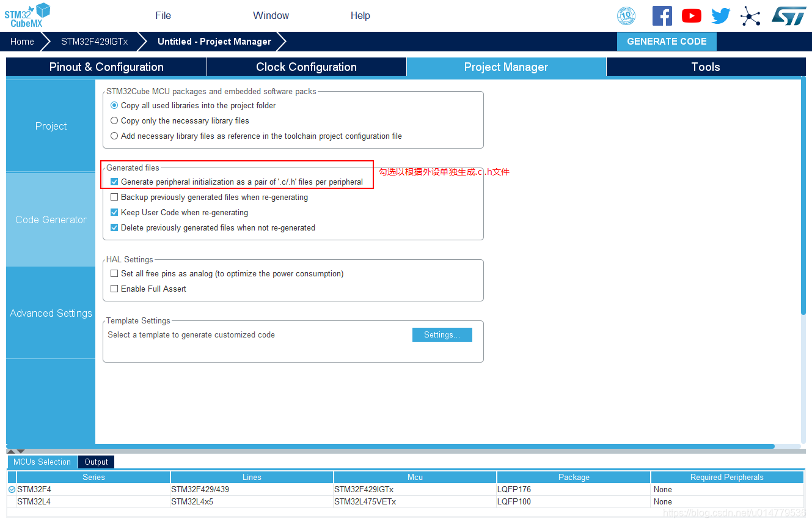This screenshot has width=812, height=524.
Task: Open the Code Generator side section
Action: [51, 220]
